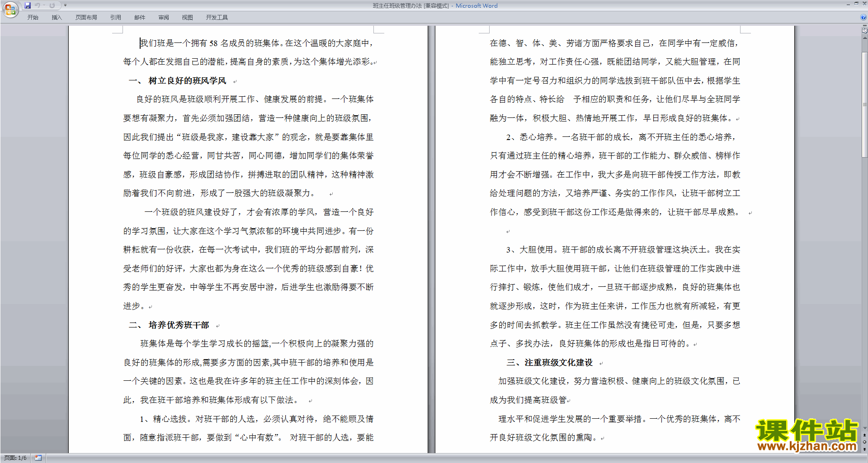868x463 pixels.
Task: Click the line starting 班集体是每个学生学习成长的摇篮
Action: click(257, 344)
